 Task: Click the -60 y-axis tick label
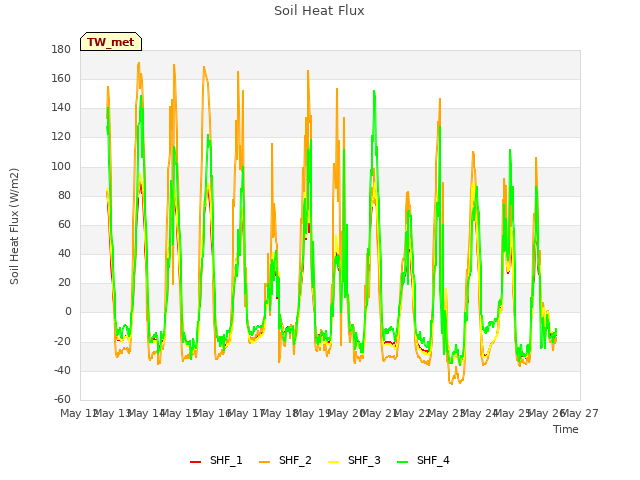(62, 399)
